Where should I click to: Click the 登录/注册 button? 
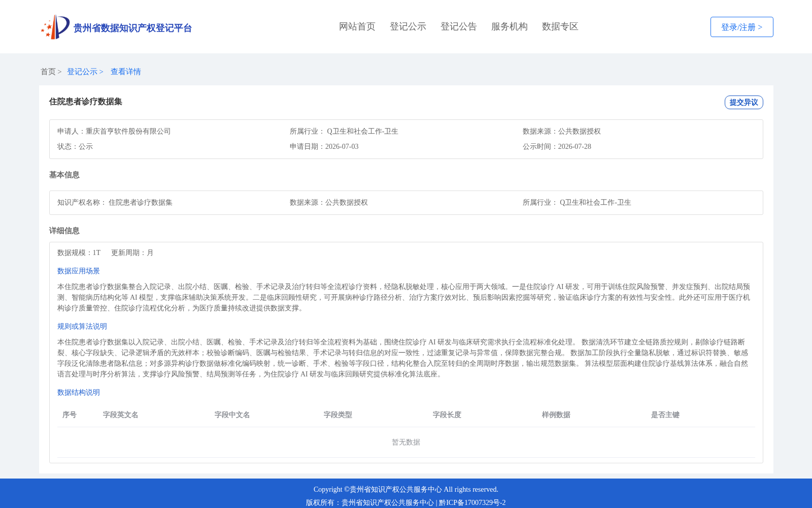click(x=741, y=27)
